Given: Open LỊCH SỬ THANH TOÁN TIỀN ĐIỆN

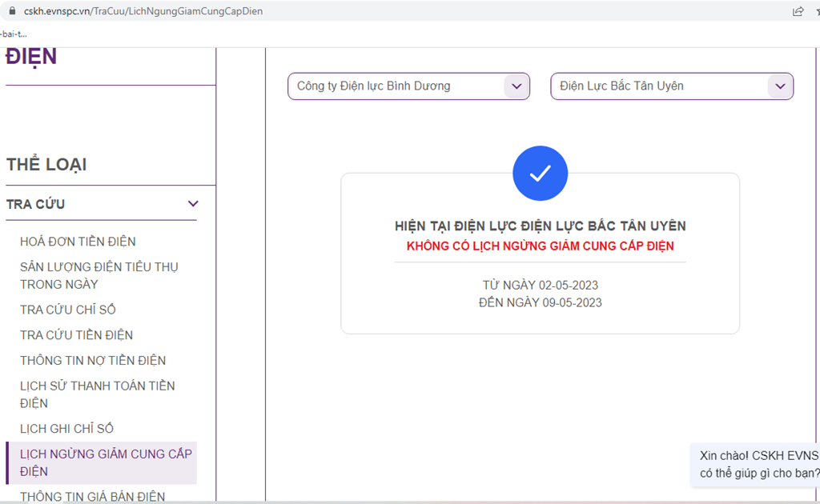Looking at the screenshot, I should 97,394.
